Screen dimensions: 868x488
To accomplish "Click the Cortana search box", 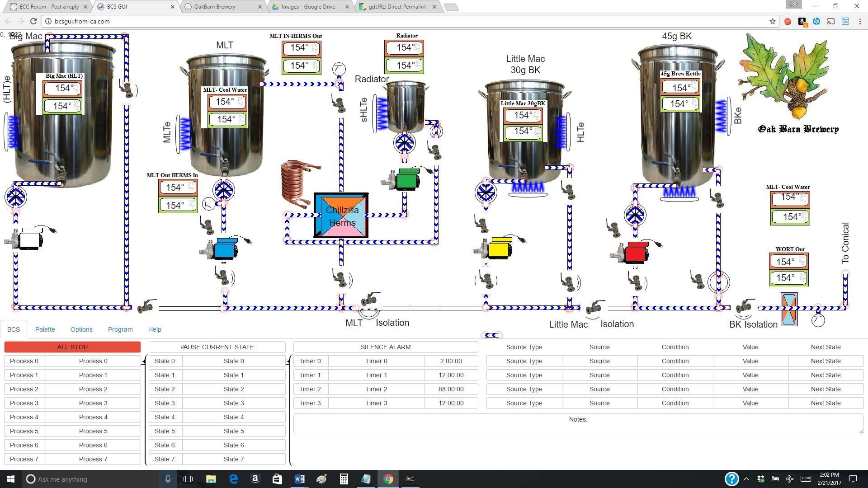I will pyautogui.click(x=90, y=479).
